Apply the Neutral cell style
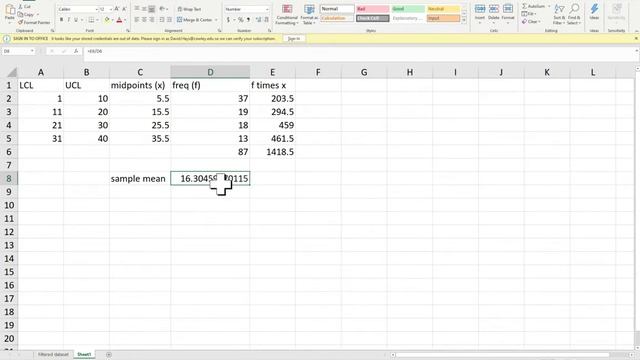Screen dimensions: 640x360 pyautogui.click(x=443, y=9)
